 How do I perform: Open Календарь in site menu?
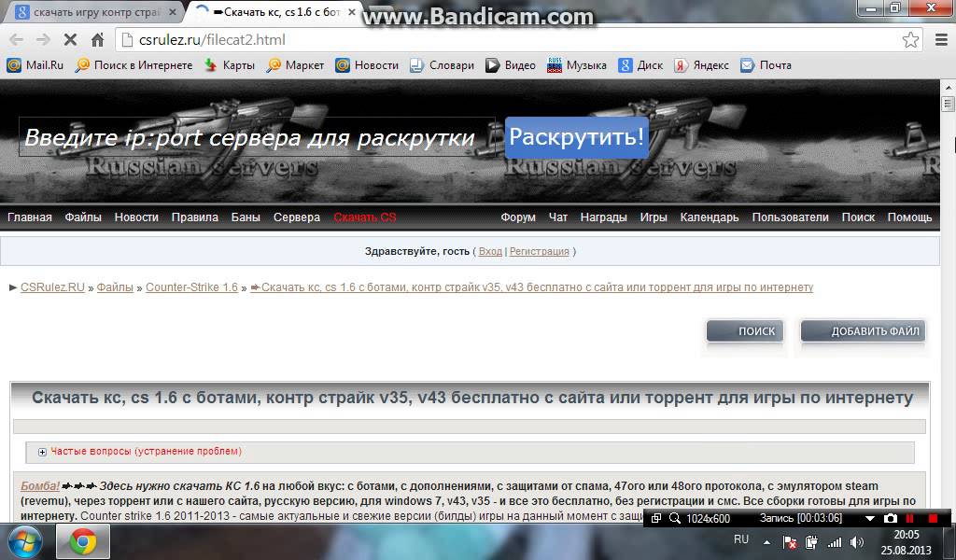710,217
